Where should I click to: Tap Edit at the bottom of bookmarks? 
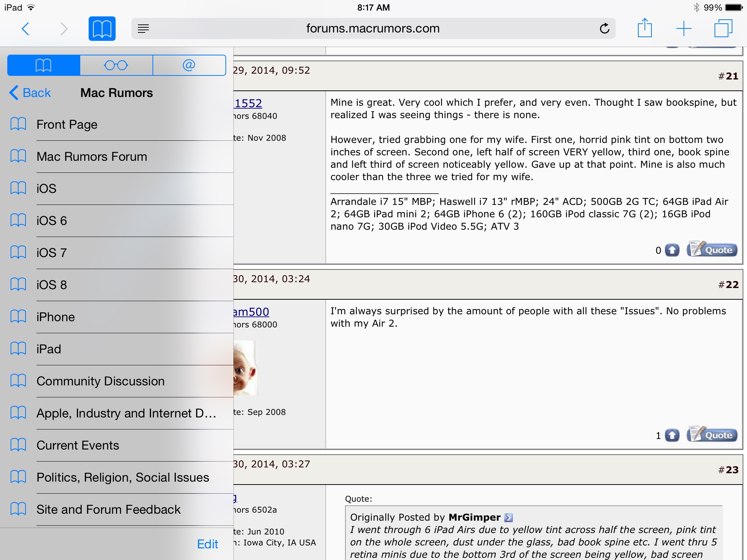point(208,544)
